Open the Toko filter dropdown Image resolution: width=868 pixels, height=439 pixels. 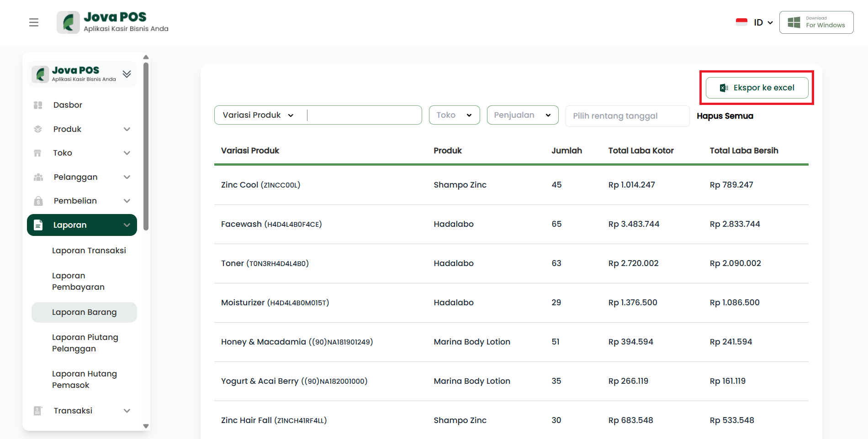click(454, 115)
